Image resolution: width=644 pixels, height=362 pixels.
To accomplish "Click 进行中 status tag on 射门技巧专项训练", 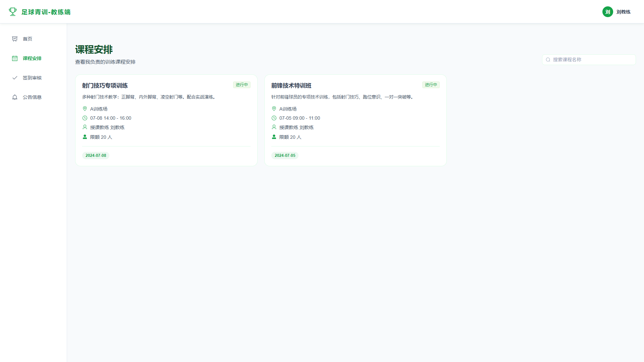I will (242, 85).
